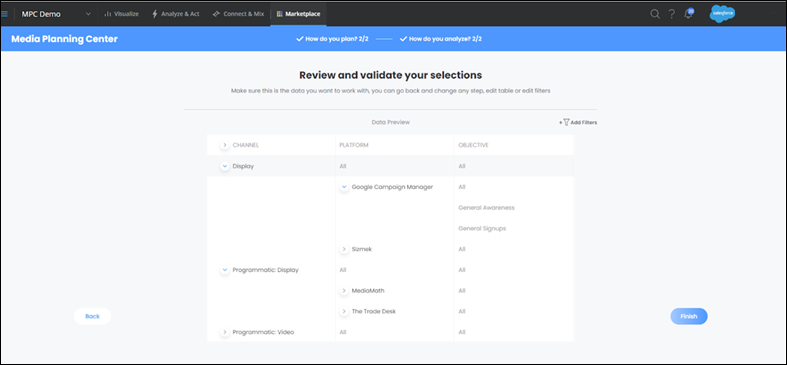Screen dimensions: 787x365
Task: Open the help question mark icon
Action: [x=672, y=14]
